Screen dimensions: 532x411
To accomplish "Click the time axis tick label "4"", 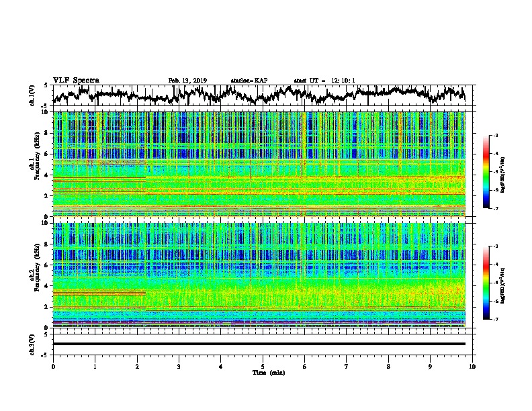I will point(221,367).
